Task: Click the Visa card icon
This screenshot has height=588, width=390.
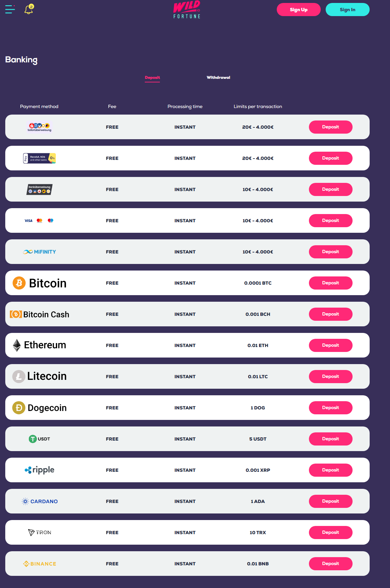Action: click(x=29, y=221)
